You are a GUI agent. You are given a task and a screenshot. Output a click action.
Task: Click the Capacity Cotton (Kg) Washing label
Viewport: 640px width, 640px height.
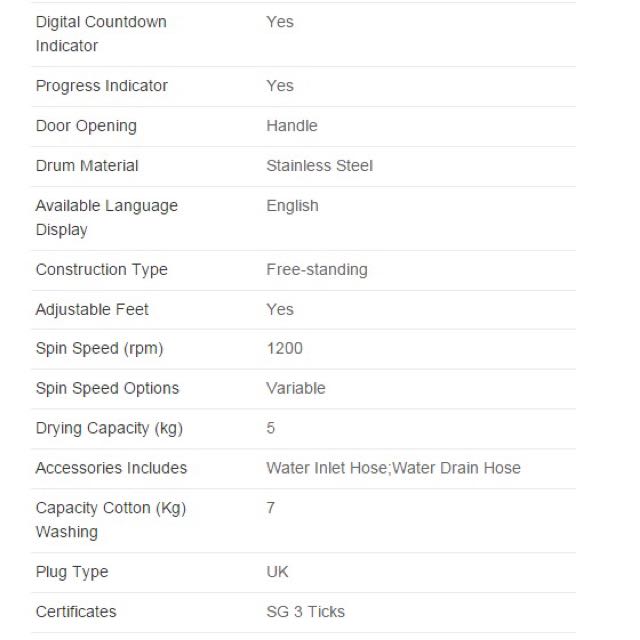point(111,520)
